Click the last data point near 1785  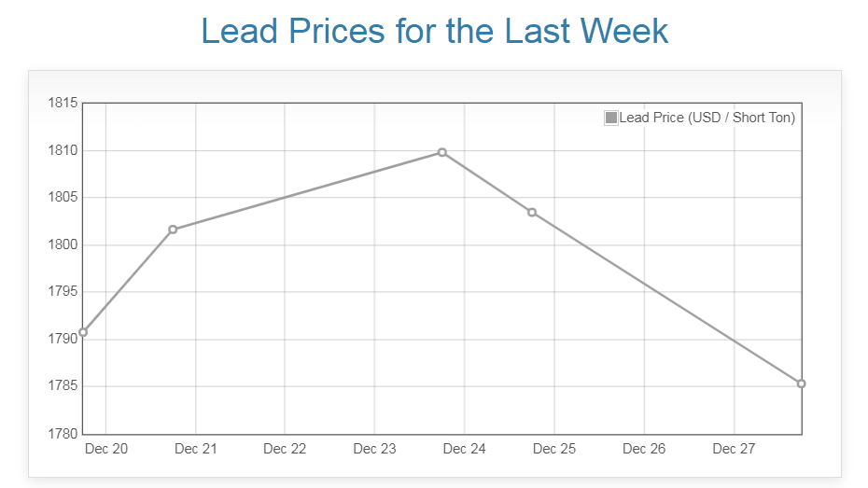tap(801, 383)
